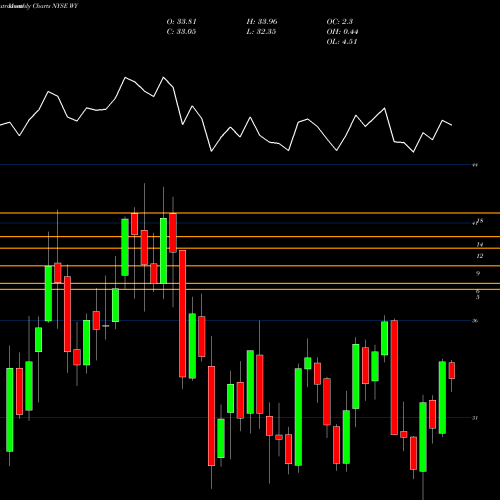Click the latest red candle at the chart's right end
The width and height of the screenshot is (500, 500).
click(452, 370)
